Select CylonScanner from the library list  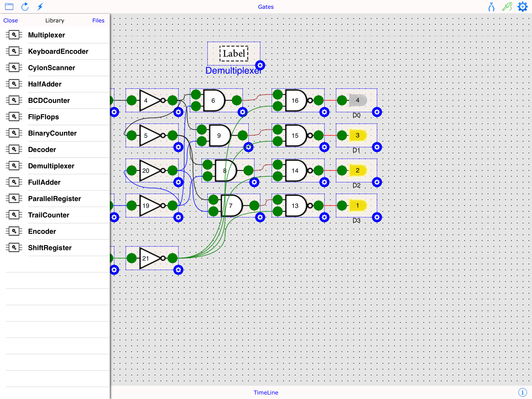tap(55, 68)
